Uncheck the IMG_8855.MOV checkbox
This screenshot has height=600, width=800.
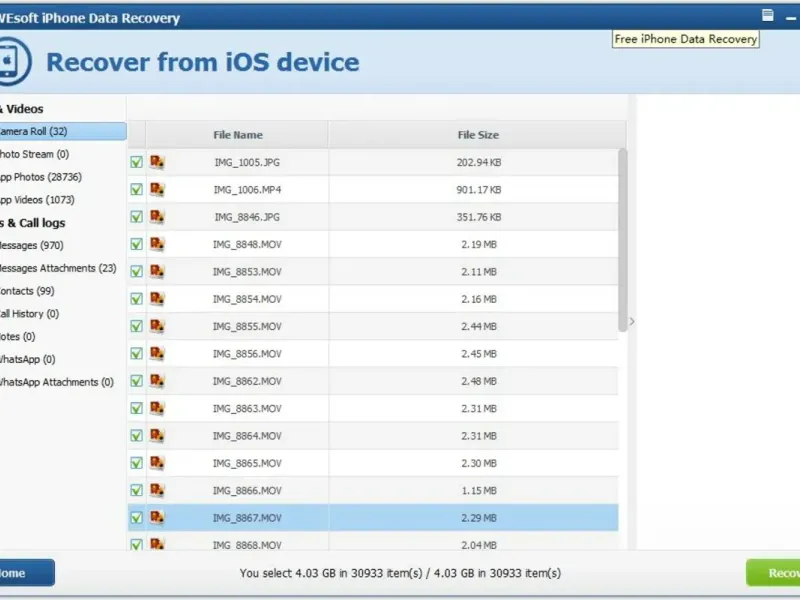click(x=136, y=326)
